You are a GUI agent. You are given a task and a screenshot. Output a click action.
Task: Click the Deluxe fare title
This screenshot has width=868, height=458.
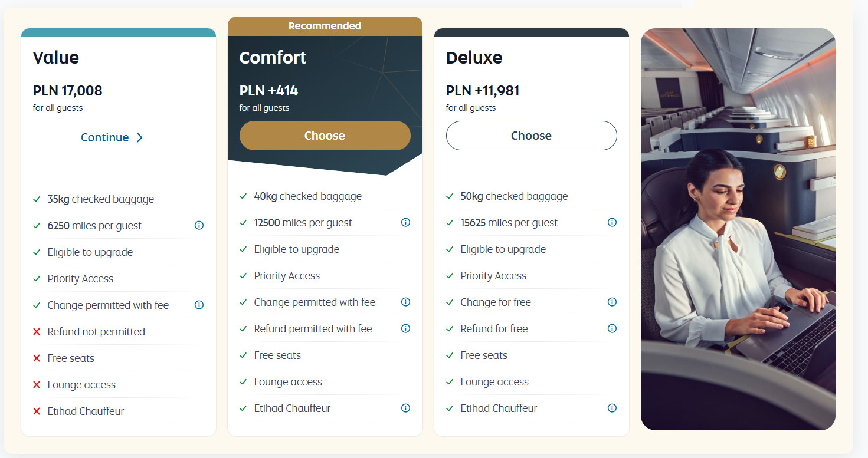coord(474,58)
